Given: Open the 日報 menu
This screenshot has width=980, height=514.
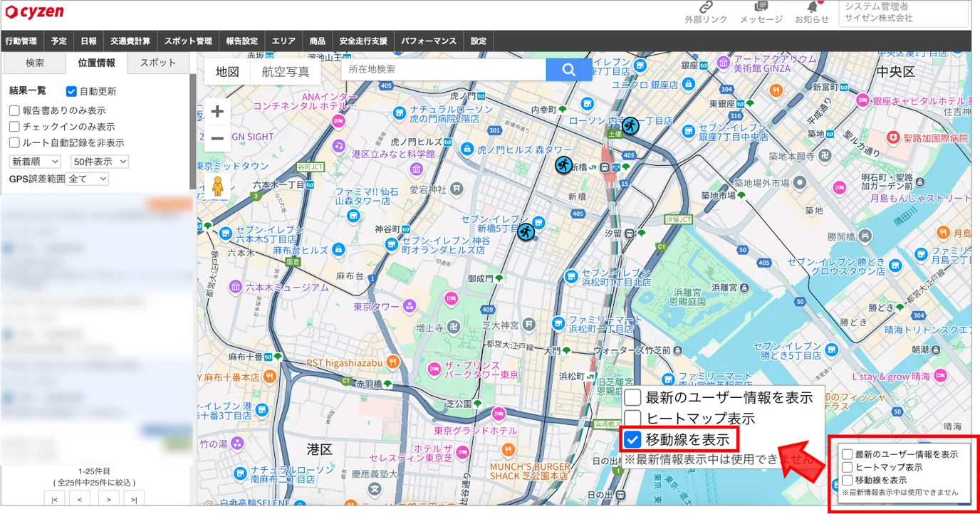Looking at the screenshot, I should 88,41.
